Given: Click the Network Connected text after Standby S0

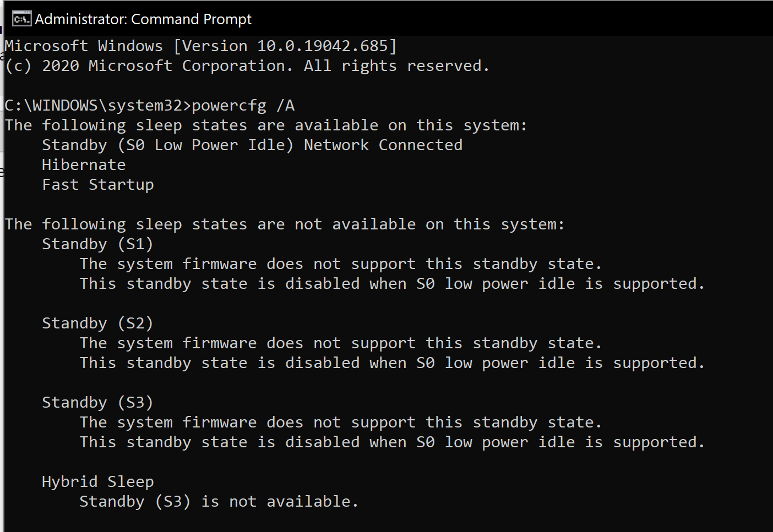Looking at the screenshot, I should 382,145.
